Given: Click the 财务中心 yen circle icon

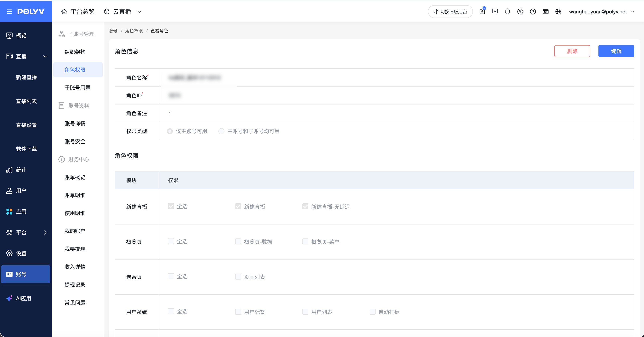Looking at the screenshot, I should coord(61,159).
